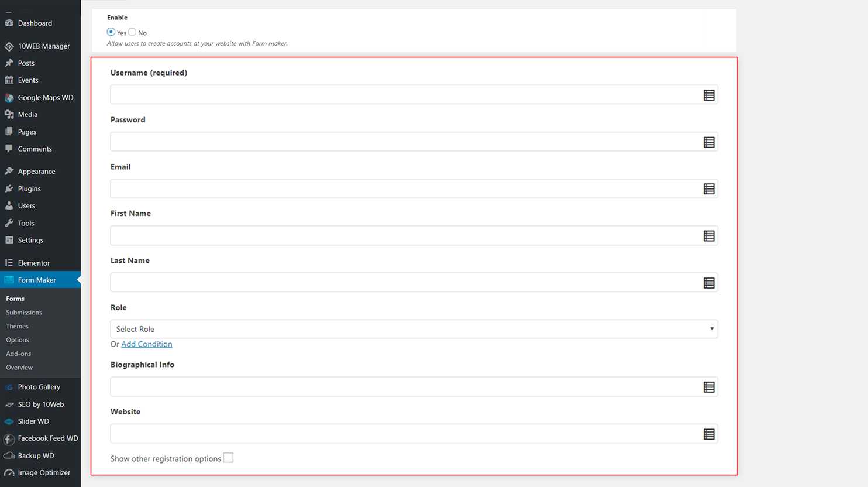Click the Media icon in sidebar
The image size is (868, 487).
click(9, 115)
